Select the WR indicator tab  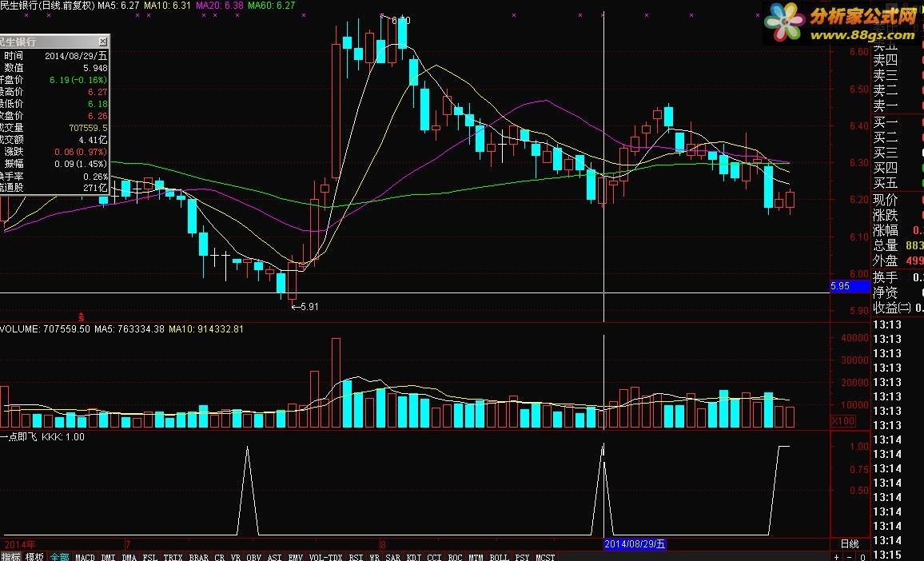(x=374, y=557)
